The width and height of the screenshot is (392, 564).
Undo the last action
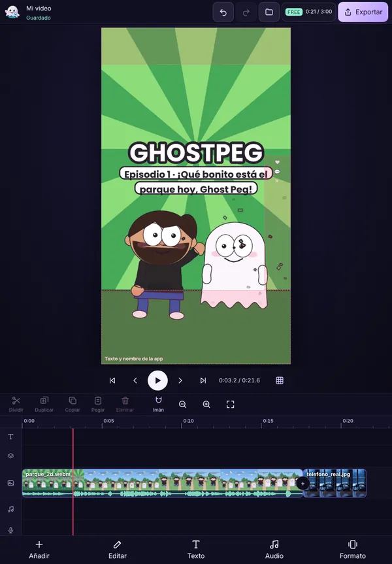click(x=223, y=12)
